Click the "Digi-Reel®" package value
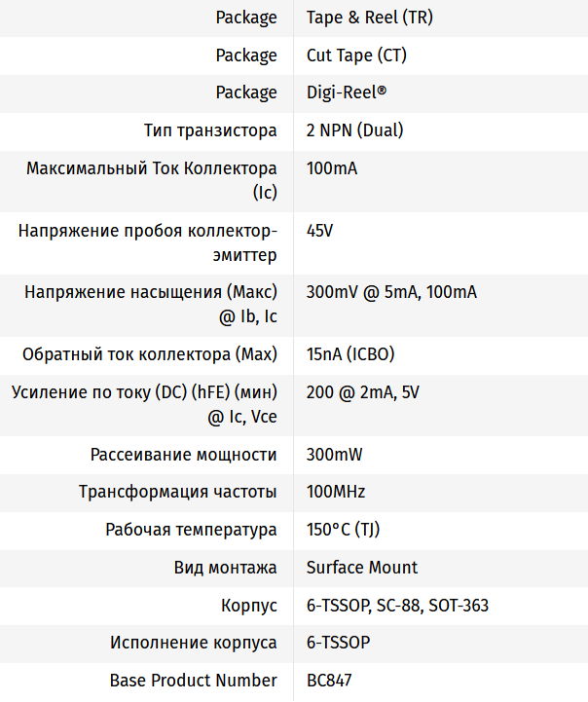The image size is (588, 702). [x=347, y=92]
